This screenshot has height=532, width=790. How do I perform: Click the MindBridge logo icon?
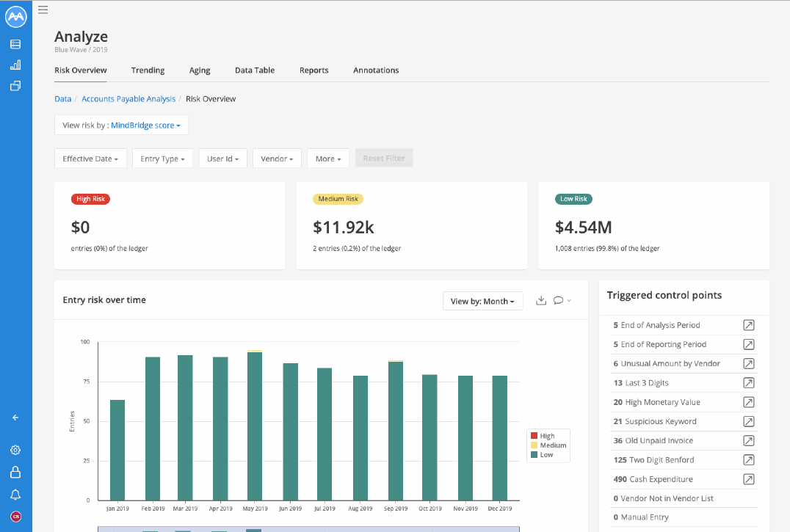pos(15,17)
